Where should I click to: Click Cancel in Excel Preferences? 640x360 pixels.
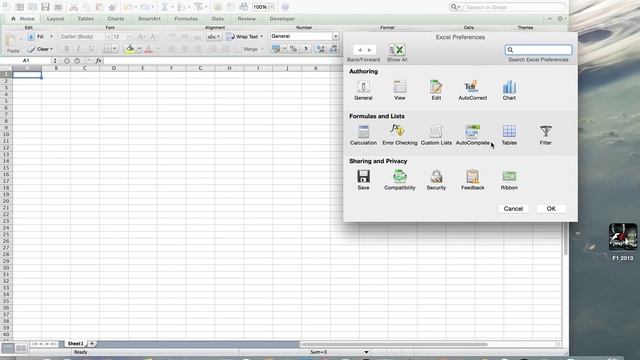coord(513,209)
